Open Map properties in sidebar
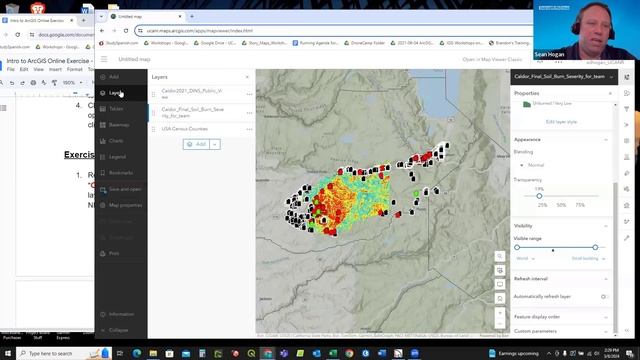Viewport: 640px width, 360px height. tap(121, 205)
